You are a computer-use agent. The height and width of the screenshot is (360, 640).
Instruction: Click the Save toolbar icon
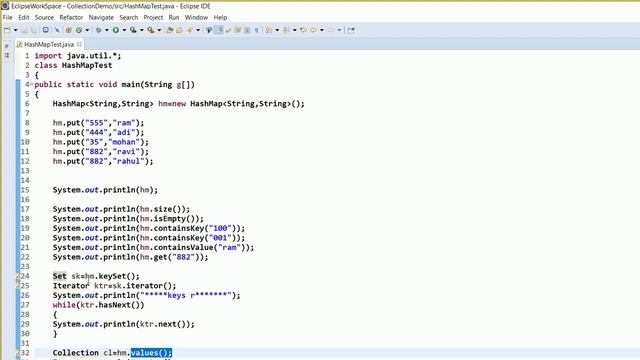[24, 30]
